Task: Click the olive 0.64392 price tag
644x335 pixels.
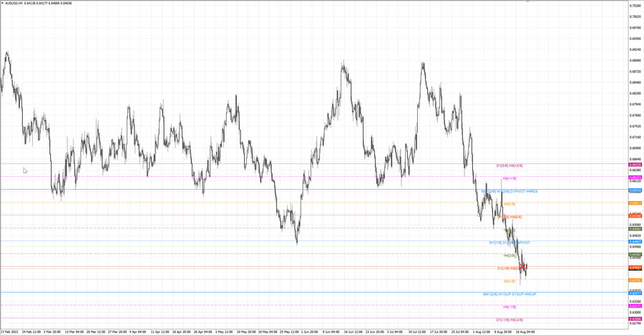Action: pyautogui.click(x=635, y=255)
